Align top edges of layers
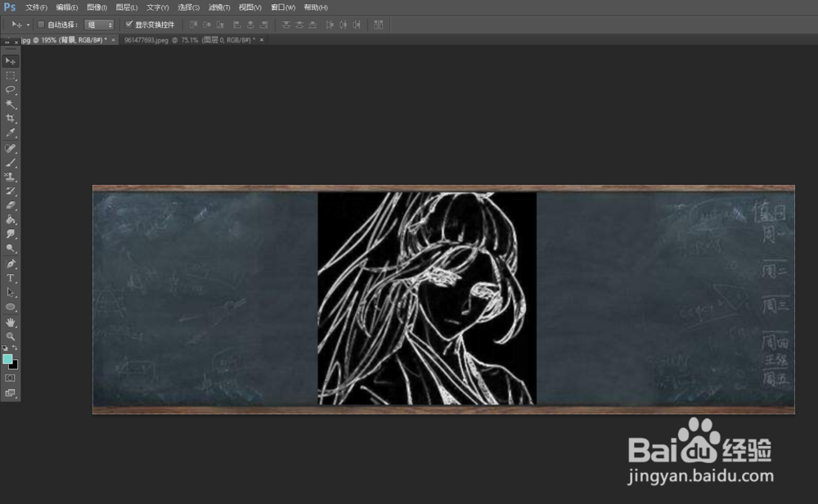This screenshot has width=818, height=504. point(194,25)
